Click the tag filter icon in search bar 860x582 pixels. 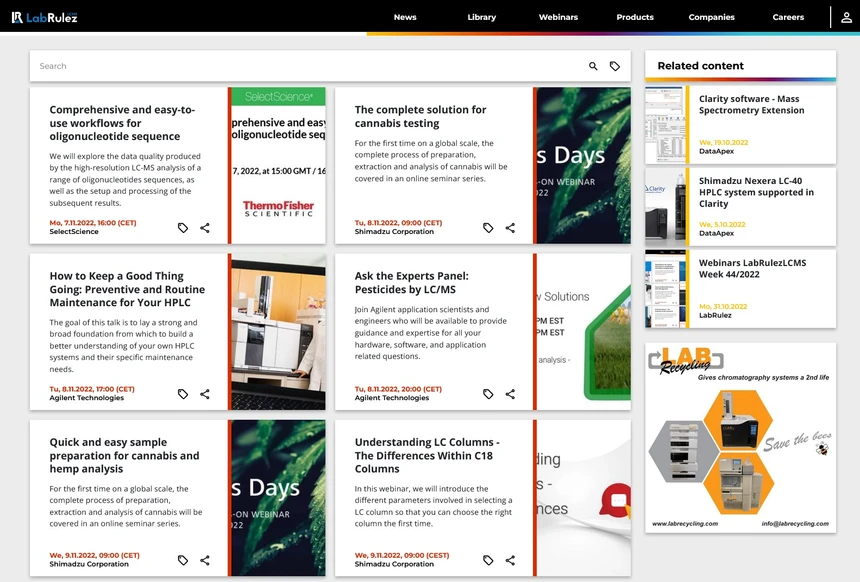[615, 66]
